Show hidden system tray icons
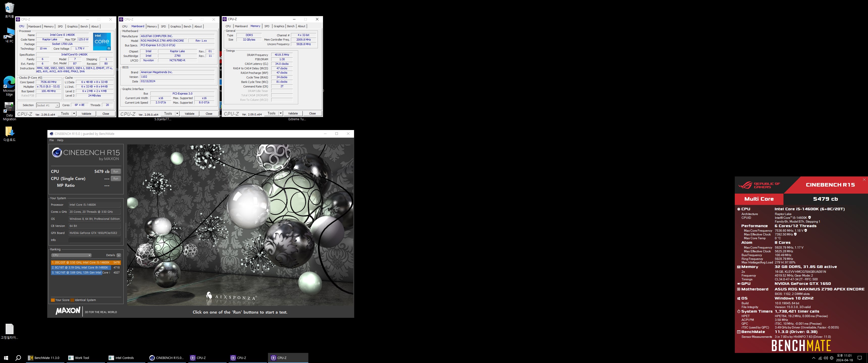This screenshot has width=868, height=363. click(x=814, y=358)
